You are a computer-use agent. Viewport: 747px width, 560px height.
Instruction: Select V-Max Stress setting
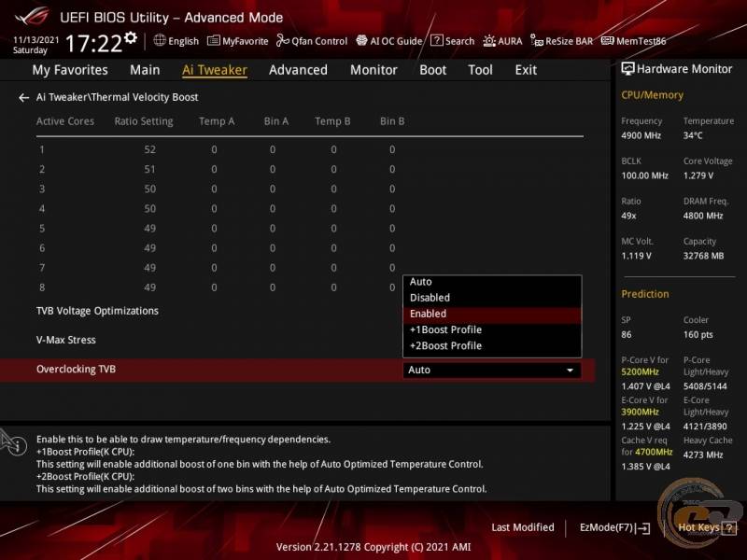pos(65,340)
